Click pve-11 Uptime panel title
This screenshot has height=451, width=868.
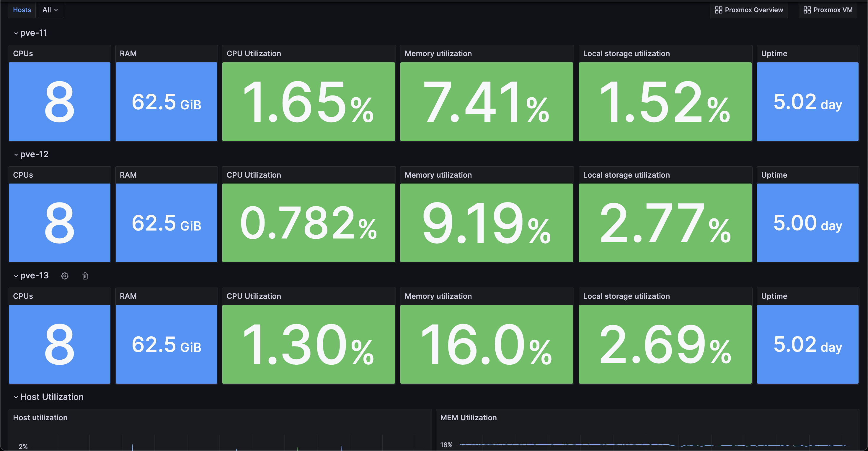click(774, 53)
